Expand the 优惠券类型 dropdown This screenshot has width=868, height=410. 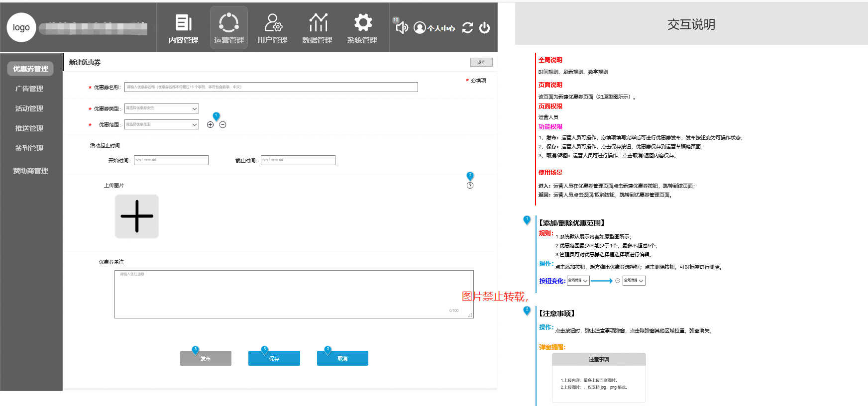pyautogui.click(x=162, y=108)
